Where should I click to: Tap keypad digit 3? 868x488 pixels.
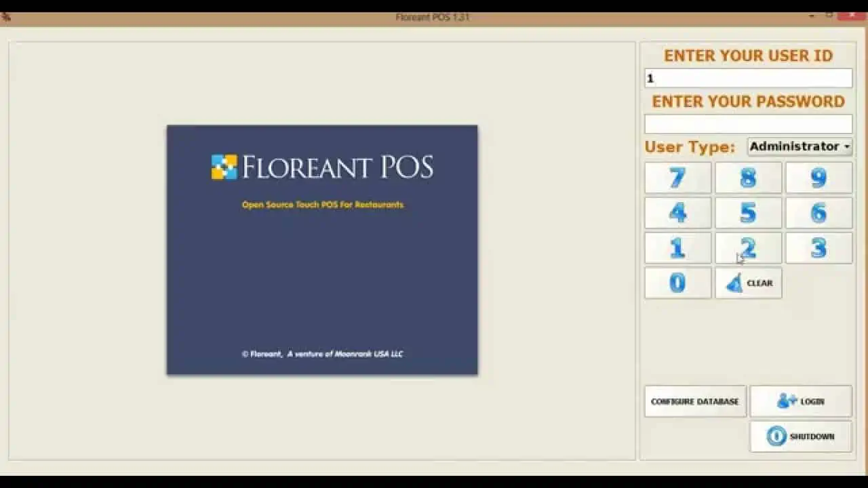tap(818, 248)
